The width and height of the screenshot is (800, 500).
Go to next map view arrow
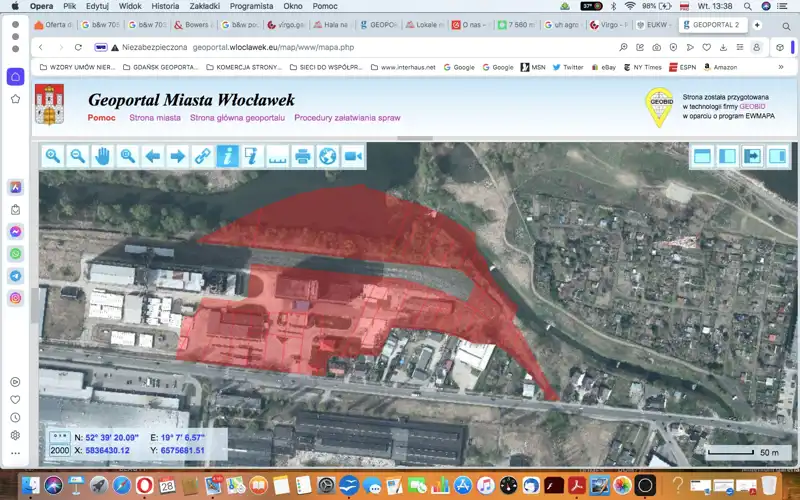pos(178,156)
